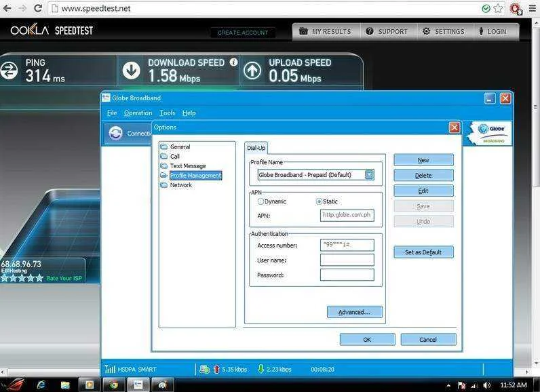Click the Rate Your ISP link
Image resolution: width=540 pixels, height=392 pixels.
(64, 278)
